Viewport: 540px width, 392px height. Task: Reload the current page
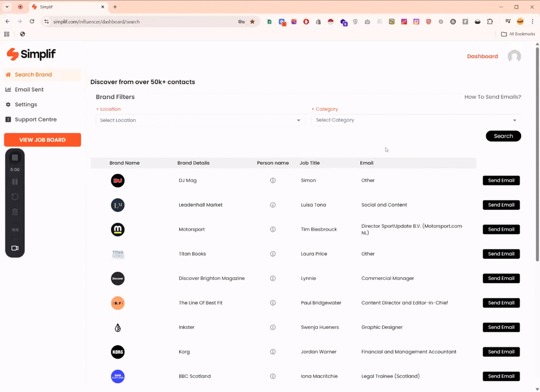point(32,21)
